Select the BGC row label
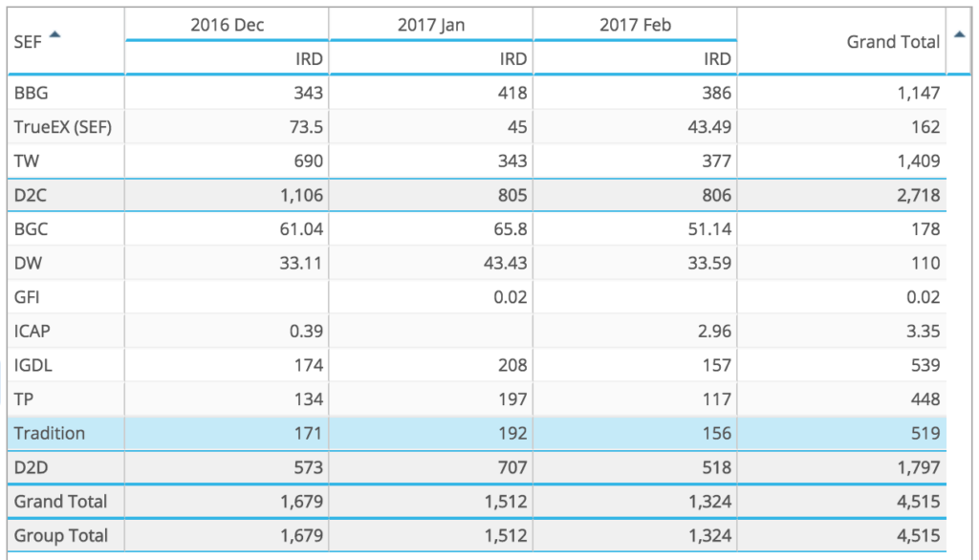This screenshot has height=560, width=979. (31, 229)
